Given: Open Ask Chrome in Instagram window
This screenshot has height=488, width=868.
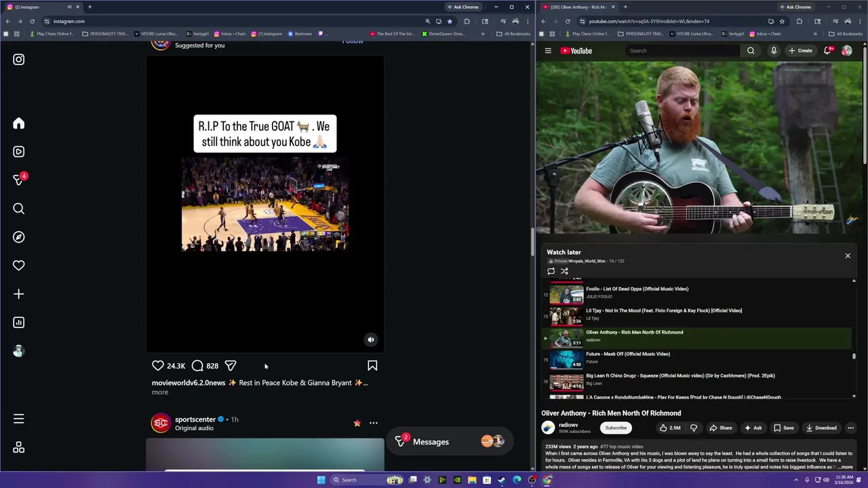Looking at the screenshot, I should (462, 7).
